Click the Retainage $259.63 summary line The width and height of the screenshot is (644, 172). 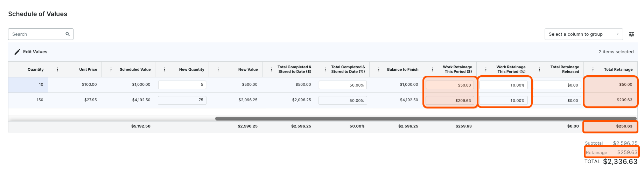pos(611,152)
